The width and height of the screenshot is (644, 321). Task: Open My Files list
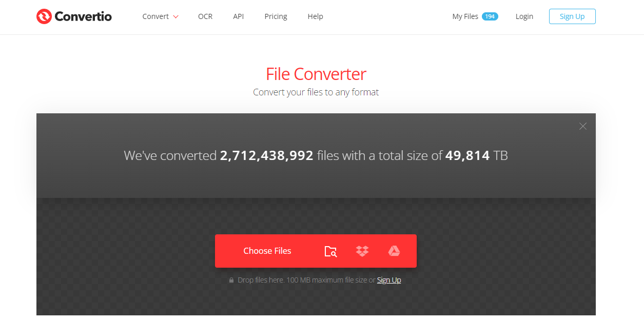(465, 16)
